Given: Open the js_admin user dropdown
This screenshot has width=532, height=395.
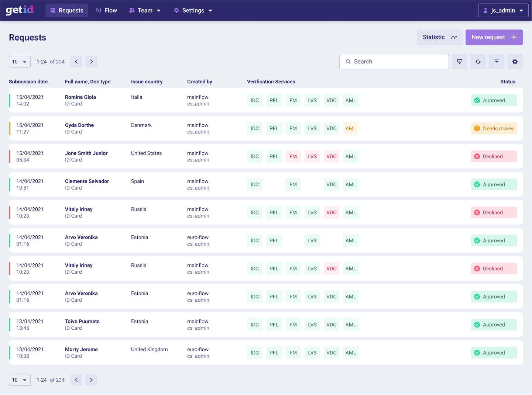Looking at the screenshot, I should pos(503,10).
